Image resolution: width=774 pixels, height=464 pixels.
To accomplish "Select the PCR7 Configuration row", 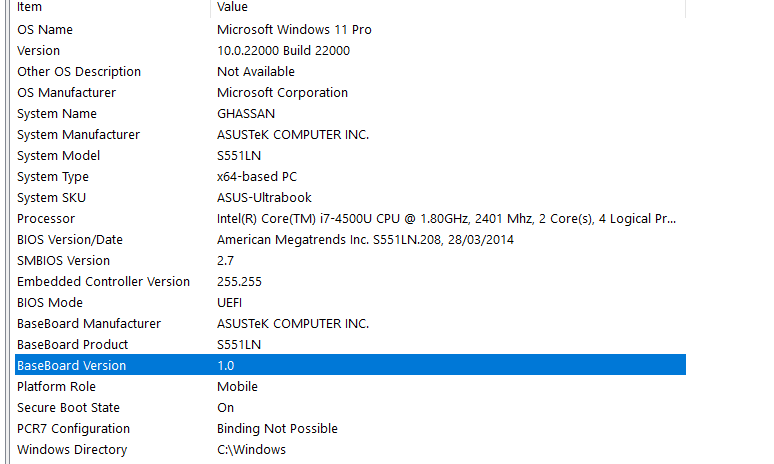I will click(x=350, y=428).
